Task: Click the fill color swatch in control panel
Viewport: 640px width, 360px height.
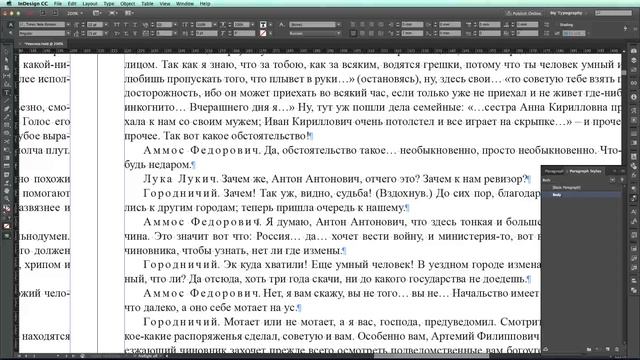Action: (x=263, y=25)
